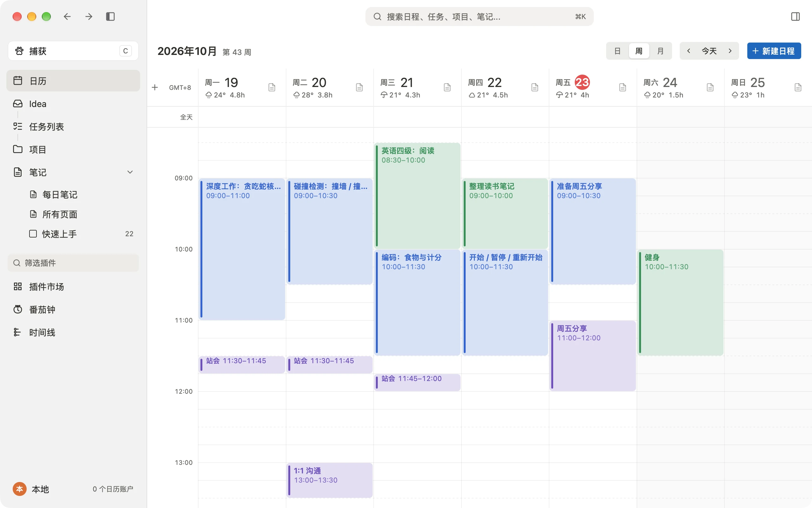
Task: Click the GMT+8 timezone label
Action: [180, 87]
